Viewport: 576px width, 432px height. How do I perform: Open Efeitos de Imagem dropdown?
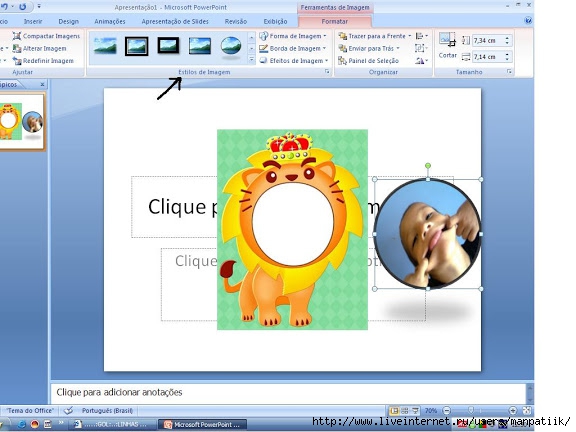[294, 61]
